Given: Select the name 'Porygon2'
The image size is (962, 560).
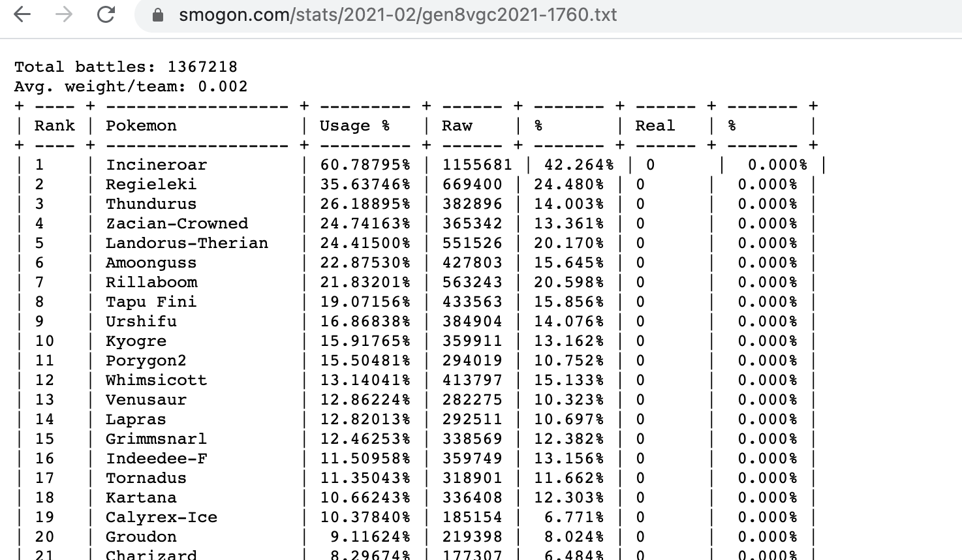Looking at the screenshot, I should (x=146, y=360).
